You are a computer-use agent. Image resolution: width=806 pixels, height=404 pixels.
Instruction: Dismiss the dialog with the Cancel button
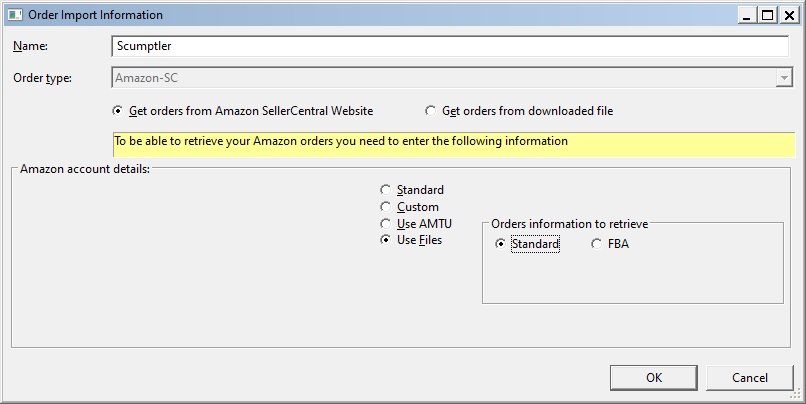pos(750,378)
